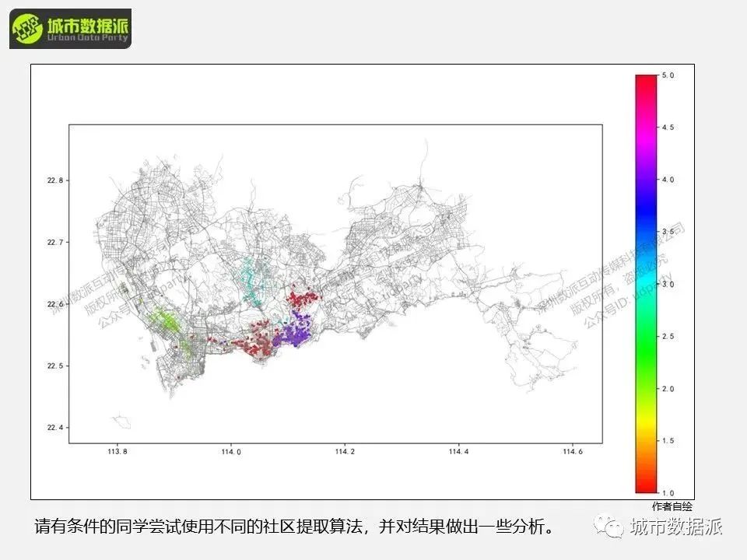Click the colorbar tick label 2.0
This screenshot has height=560, width=747.
pos(668,389)
